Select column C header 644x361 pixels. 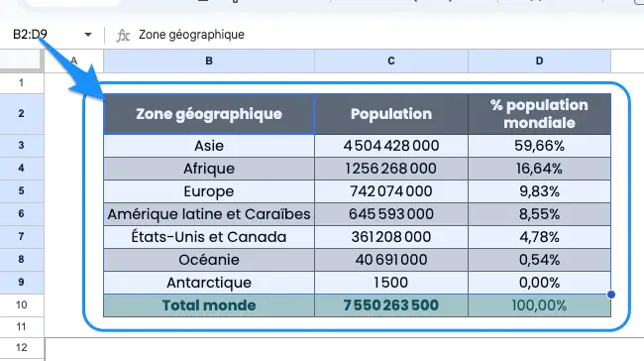tap(391, 60)
